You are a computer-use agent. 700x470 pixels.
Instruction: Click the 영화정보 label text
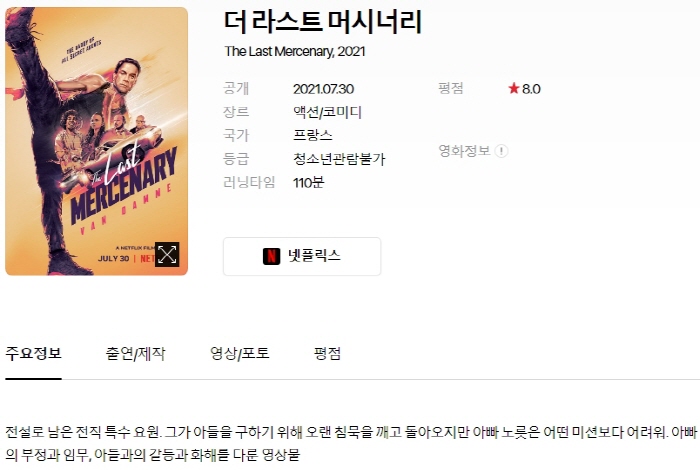click(464, 151)
